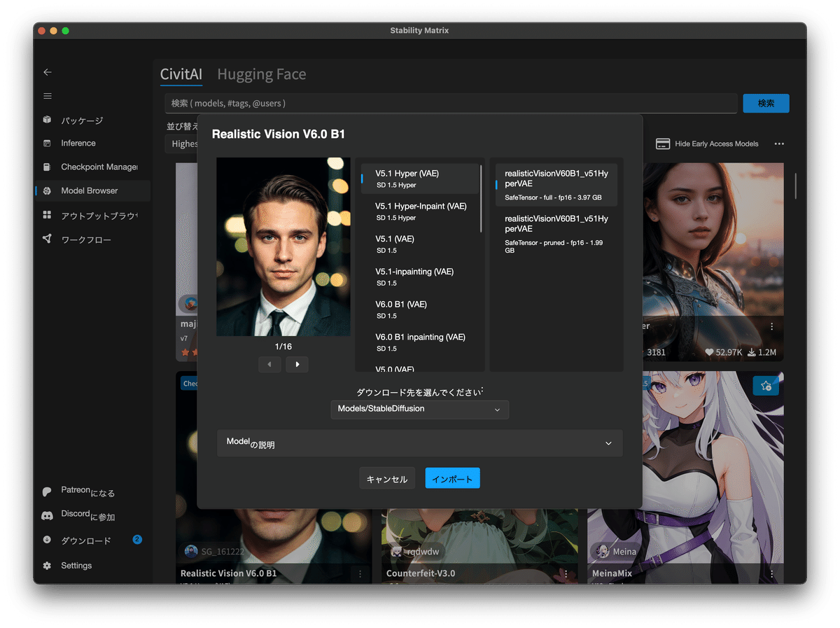Click the back arrow in the sidebar

pyautogui.click(x=48, y=72)
